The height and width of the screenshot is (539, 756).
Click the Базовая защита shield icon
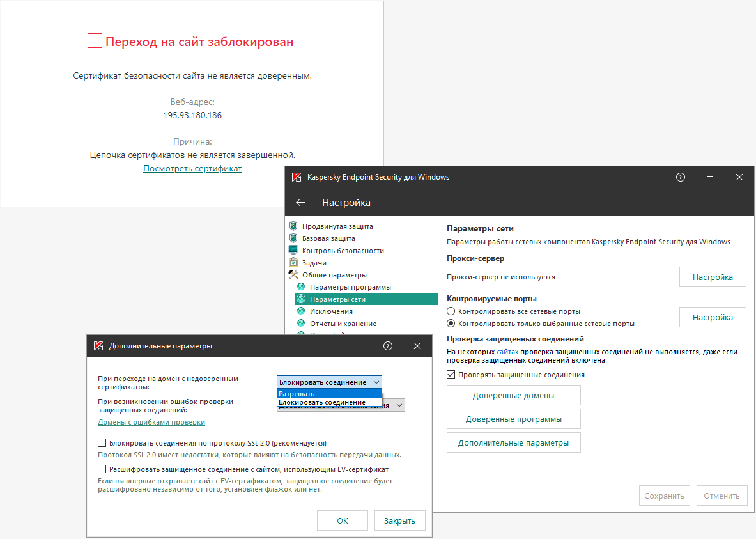(293, 238)
